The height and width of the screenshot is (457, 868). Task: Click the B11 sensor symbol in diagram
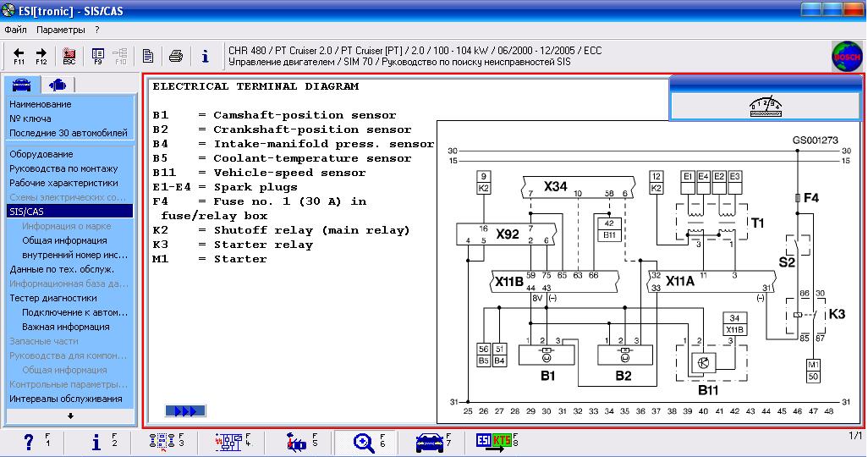pyautogui.click(x=711, y=363)
